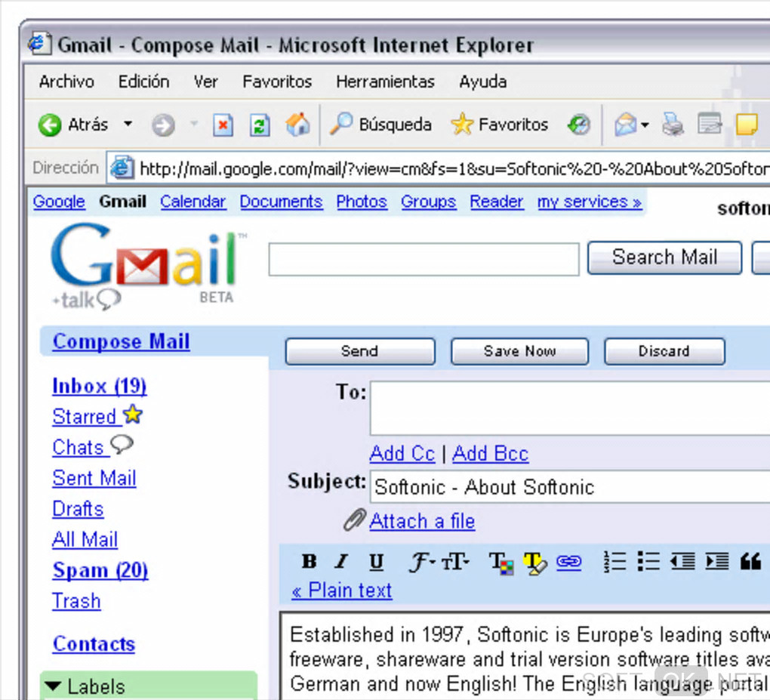Click the Internet Explorer page icon in title bar

pos(39,44)
